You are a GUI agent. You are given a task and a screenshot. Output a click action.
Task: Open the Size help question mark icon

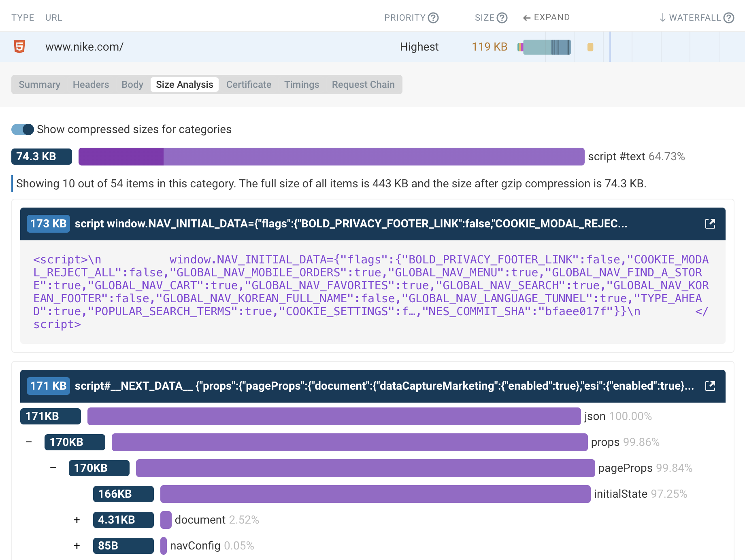click(x=502, y=18)
